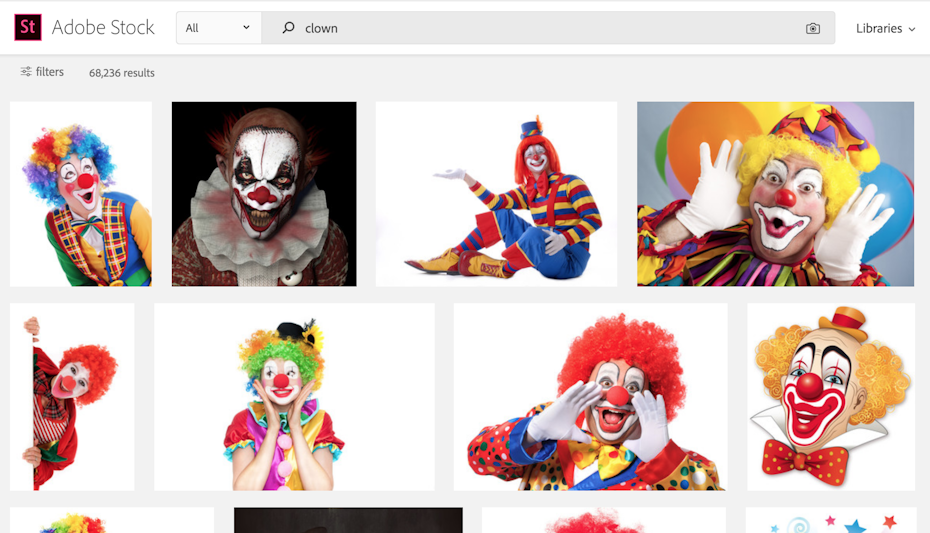Select the illustrated clown face with bow tie
The image size is (930, 533).
830,397
